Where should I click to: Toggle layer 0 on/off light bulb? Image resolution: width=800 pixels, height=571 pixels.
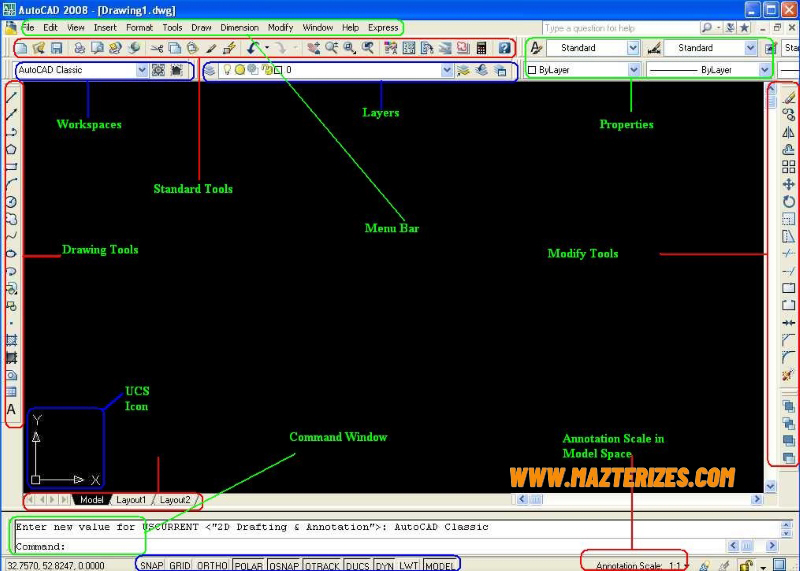click(227, 70)
